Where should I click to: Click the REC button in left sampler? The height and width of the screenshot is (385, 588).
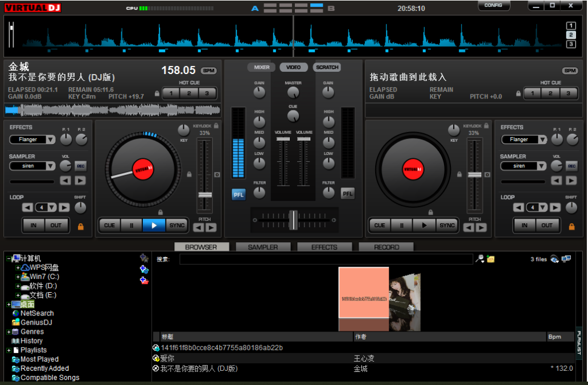point(80,166)
